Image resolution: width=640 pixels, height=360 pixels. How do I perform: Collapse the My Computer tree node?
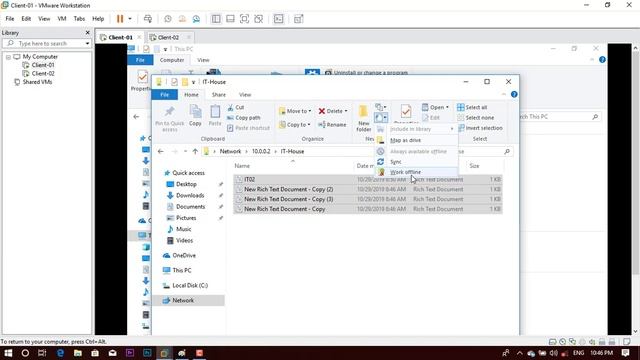[x=8, y=57]
